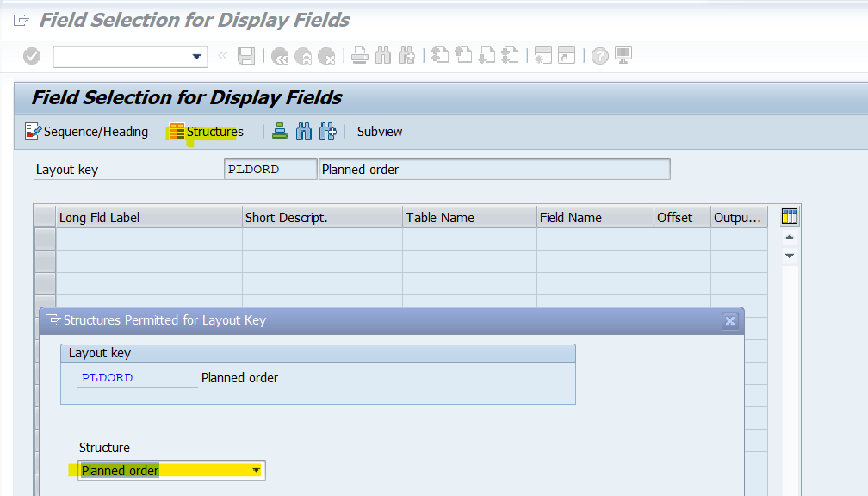Viewport: 868px width, 496px height.
Task: Click the Sequence/Heading button
Action: tap(86, 132)
